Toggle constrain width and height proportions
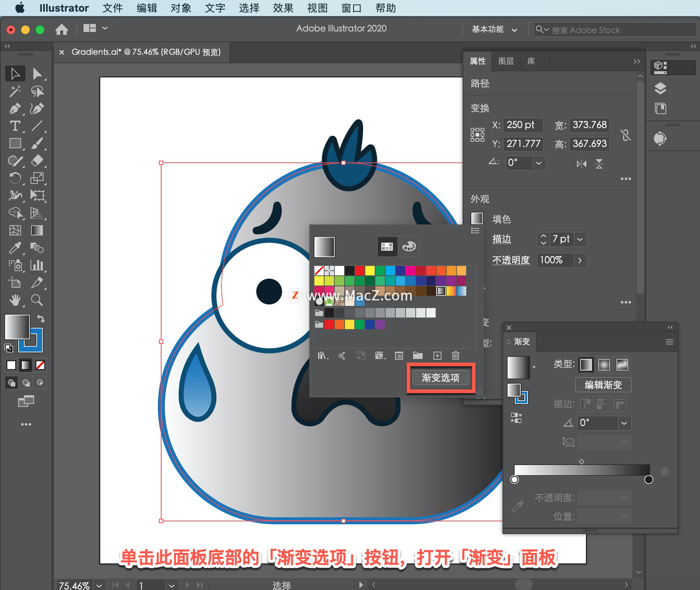Image resolution: width=700 pixels, height=590 pixels. click(x=626, y=135)
